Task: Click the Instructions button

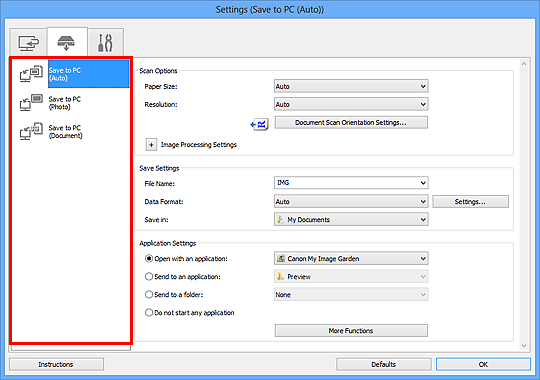Action: click(56, 364)
